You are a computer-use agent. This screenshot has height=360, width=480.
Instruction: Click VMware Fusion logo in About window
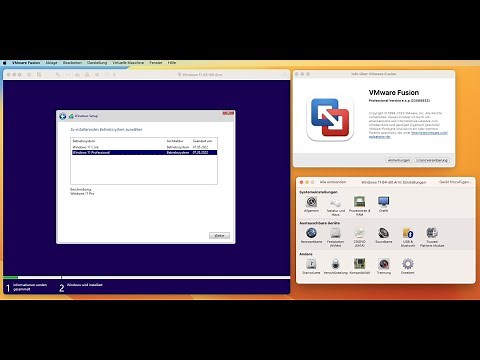[330, 118]
